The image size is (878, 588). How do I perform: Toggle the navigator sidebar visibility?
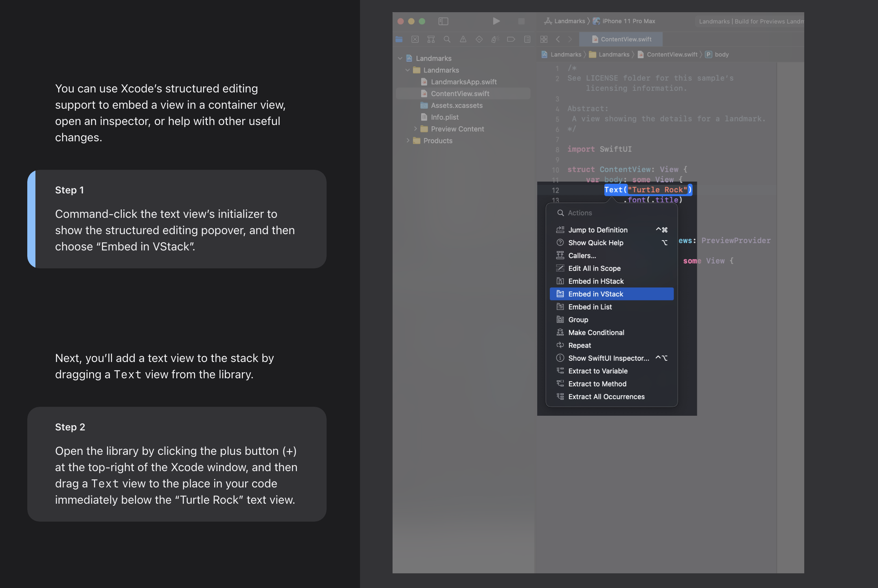[443, 21]
